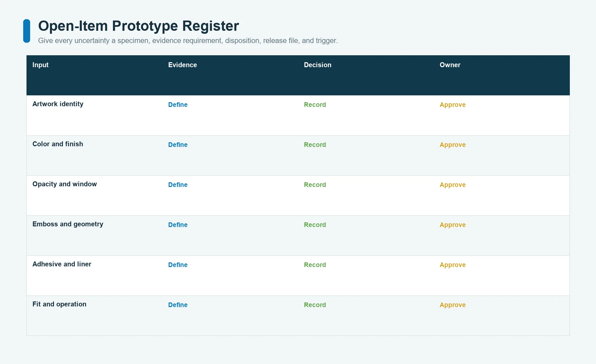Click Define in the Adhesive and liner row
Screen dimensions: 596x364
[178, 265]
